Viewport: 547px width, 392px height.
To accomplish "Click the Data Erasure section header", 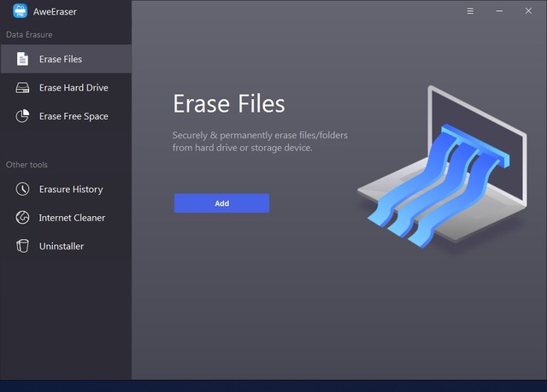I will pos(29,35).
